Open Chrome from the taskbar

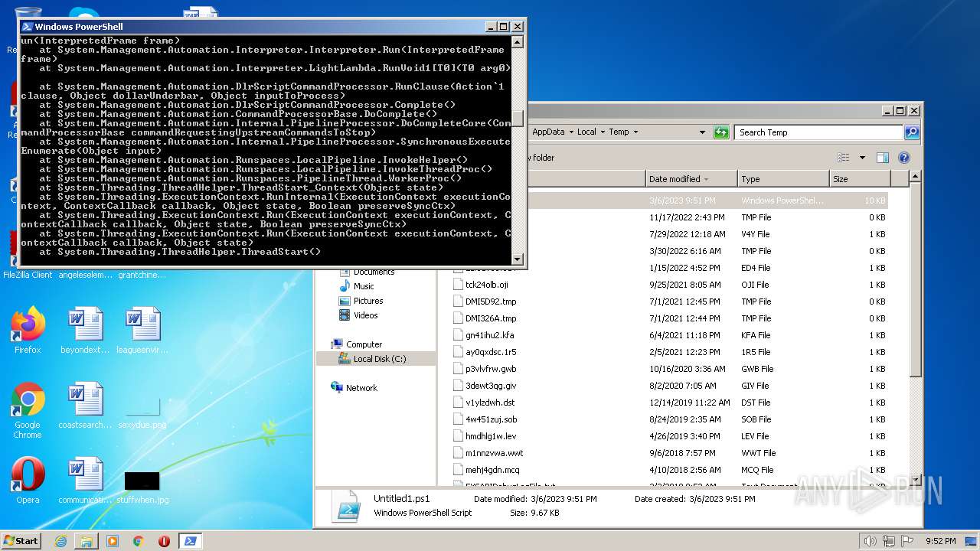(x=139, y=541)
